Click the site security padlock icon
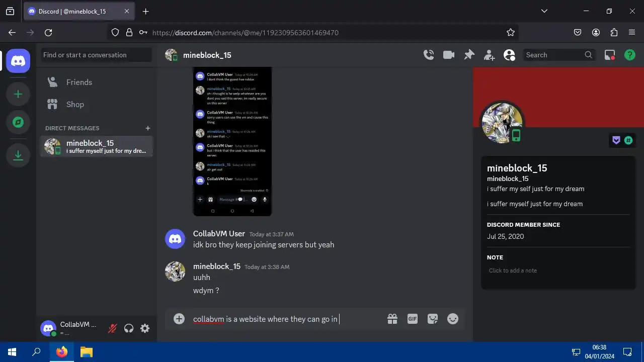644x362 pixels. click(x=129, y=32)
